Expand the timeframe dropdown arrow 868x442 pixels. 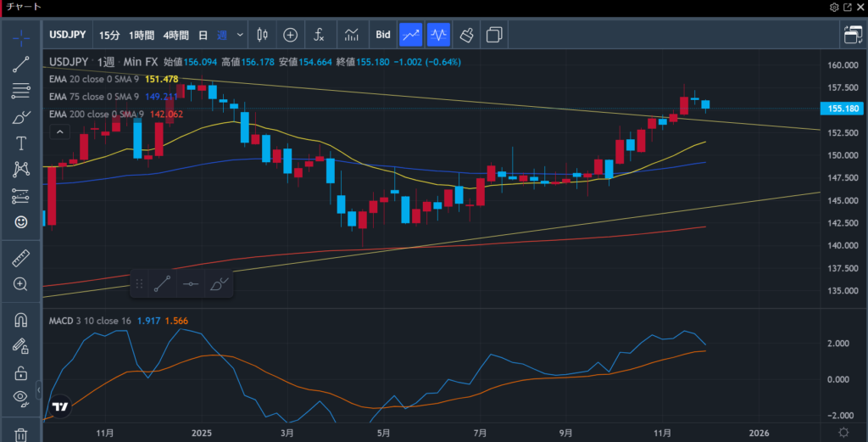tap(241, 35)
